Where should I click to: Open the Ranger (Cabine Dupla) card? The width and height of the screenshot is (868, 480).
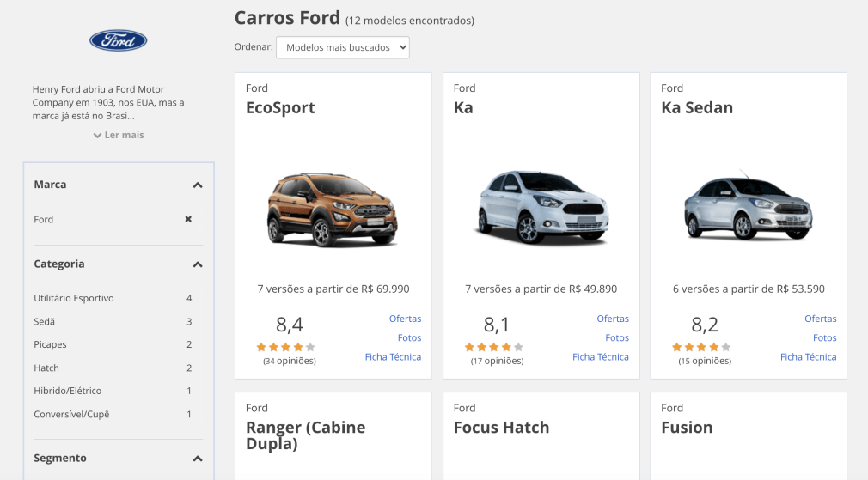333,435
